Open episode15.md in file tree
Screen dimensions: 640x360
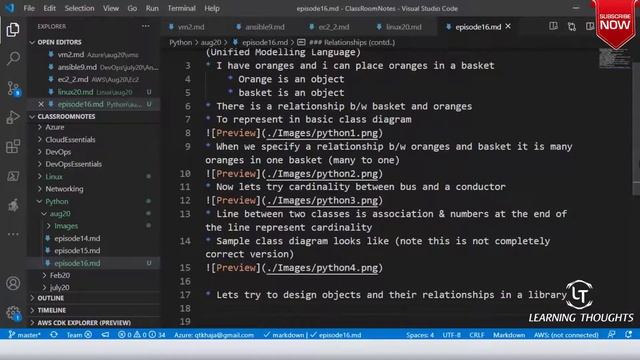[77, 251]
